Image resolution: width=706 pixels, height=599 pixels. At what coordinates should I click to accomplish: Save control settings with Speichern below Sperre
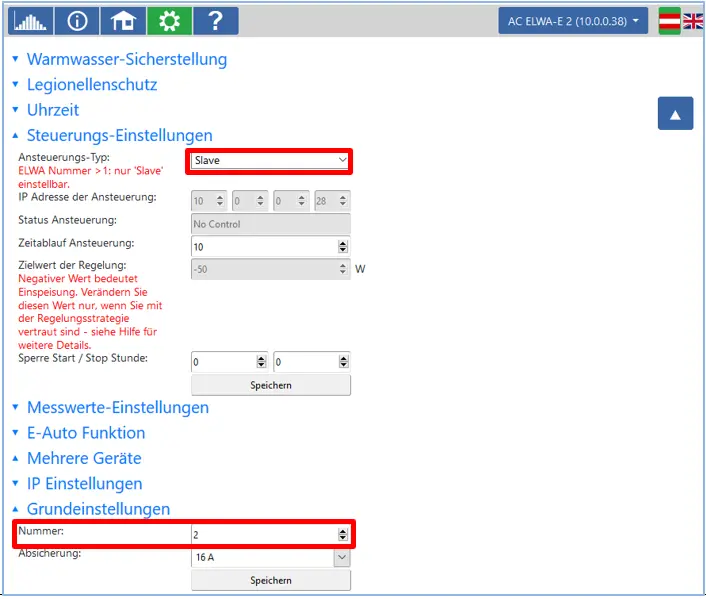click(271, 386)
